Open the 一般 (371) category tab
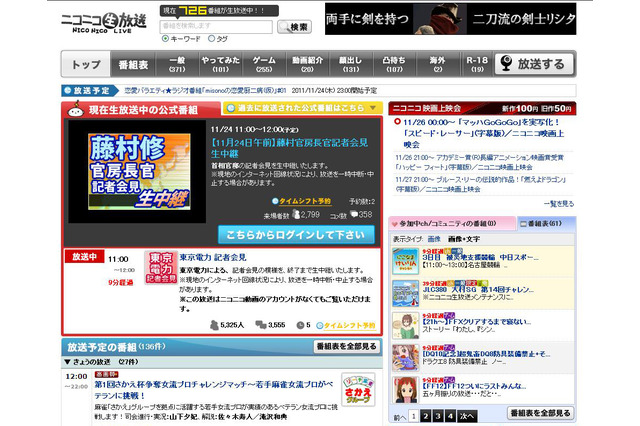The image size is (640, 426). point(177,64)
